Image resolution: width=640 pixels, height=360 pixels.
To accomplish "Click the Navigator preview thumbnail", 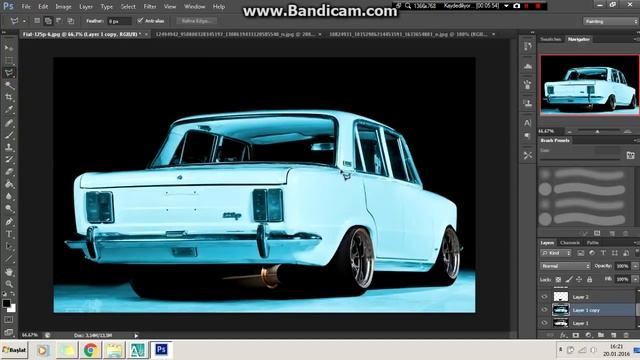I will pyautogui.click(x=590, y=85).
